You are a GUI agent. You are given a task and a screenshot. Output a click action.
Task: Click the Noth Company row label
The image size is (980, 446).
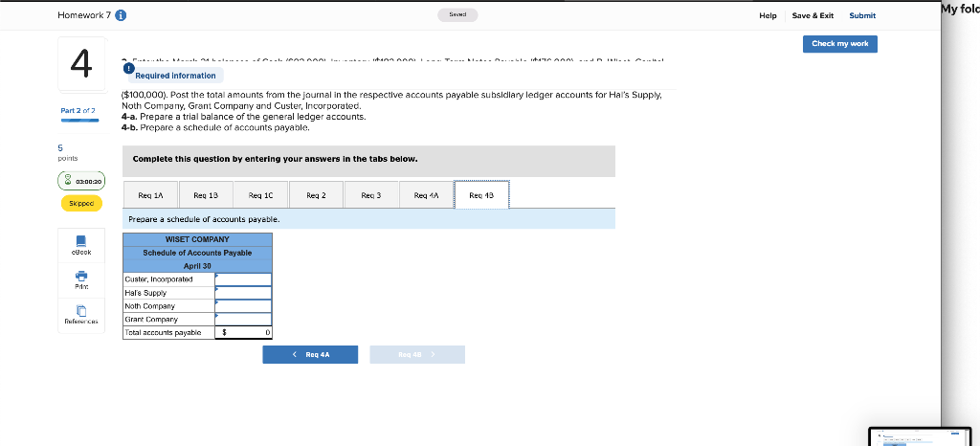click(x=150, y=306)
